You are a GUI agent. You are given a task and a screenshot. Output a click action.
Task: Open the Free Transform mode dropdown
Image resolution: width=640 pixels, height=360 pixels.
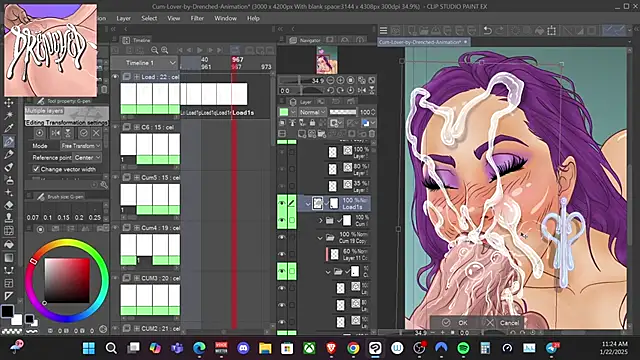[x=81, y=146]
